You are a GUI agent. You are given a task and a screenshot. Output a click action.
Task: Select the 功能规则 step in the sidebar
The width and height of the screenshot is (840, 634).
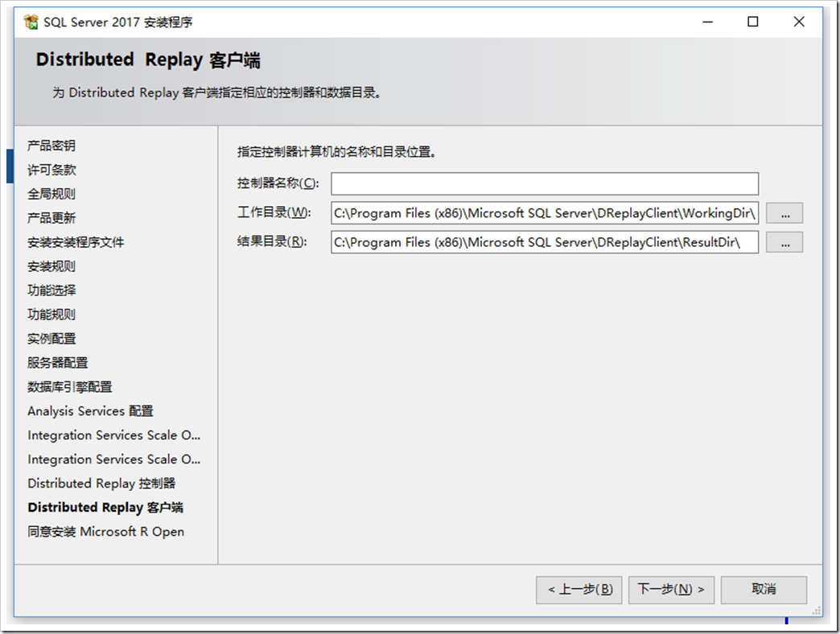(51, 315)
